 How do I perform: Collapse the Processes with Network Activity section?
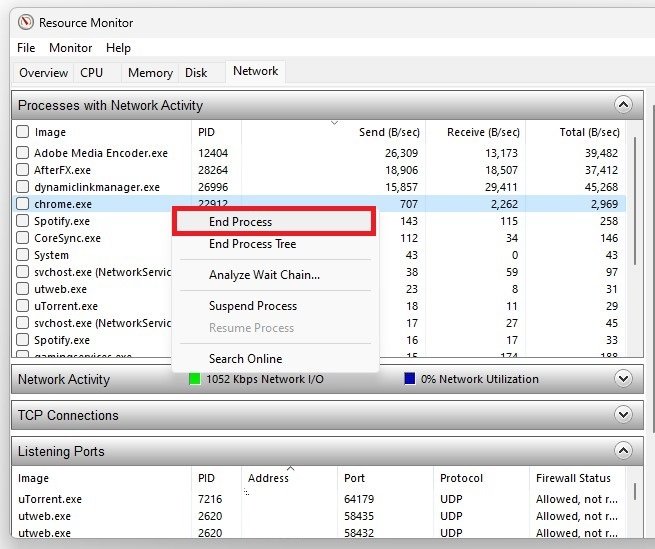[623, 104]
